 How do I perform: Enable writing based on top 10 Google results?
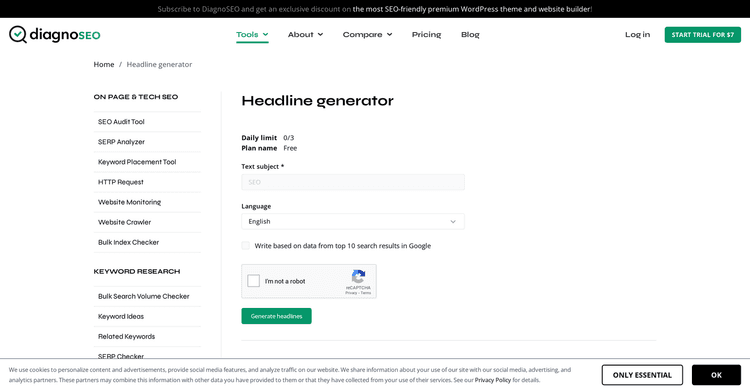coord(245,246)
